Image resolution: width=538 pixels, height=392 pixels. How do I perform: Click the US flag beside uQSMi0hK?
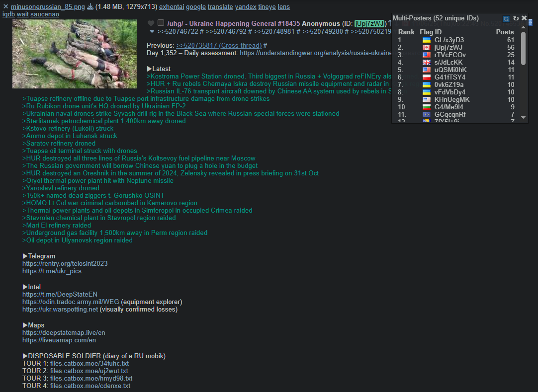[427, 70]
